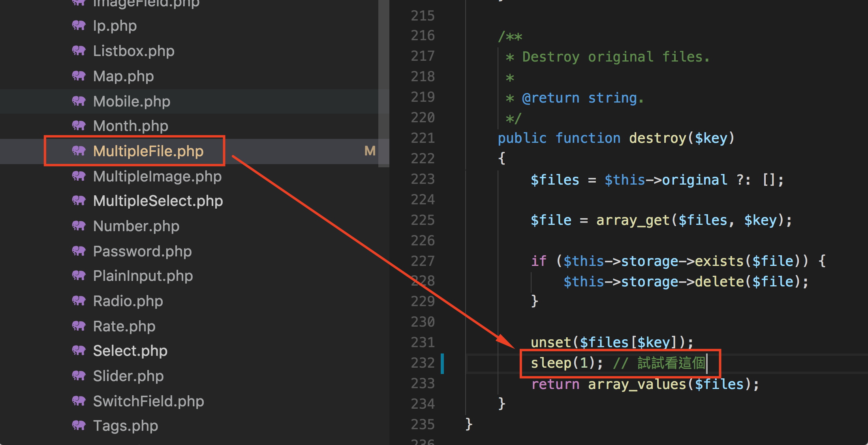Open Rate.php from the sidebar
Viewport: 868px width, 445px height.
click(x=124, y=326)
